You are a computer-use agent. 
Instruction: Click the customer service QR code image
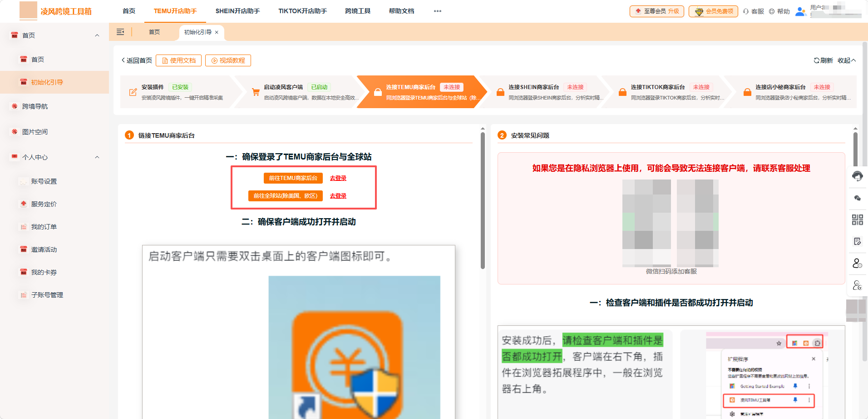(671, 223)
